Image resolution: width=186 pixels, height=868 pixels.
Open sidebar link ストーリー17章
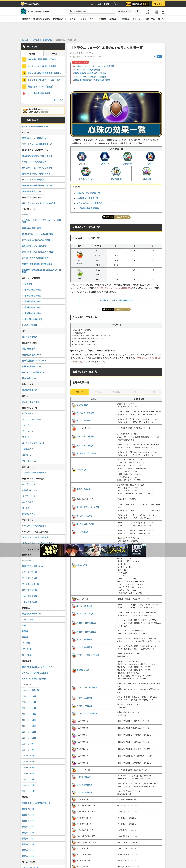point(29,696)
